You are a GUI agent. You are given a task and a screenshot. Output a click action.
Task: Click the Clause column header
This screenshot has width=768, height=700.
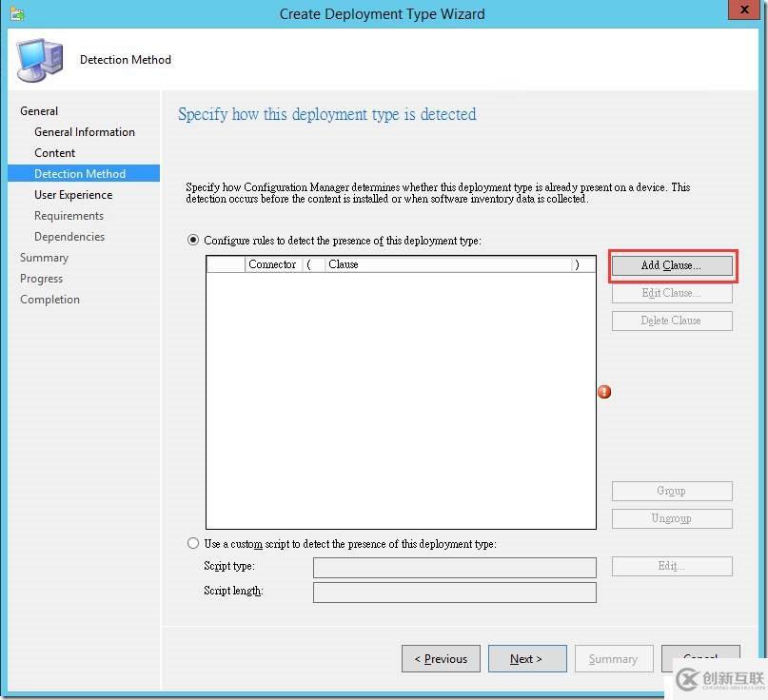(x=448, y=264)
